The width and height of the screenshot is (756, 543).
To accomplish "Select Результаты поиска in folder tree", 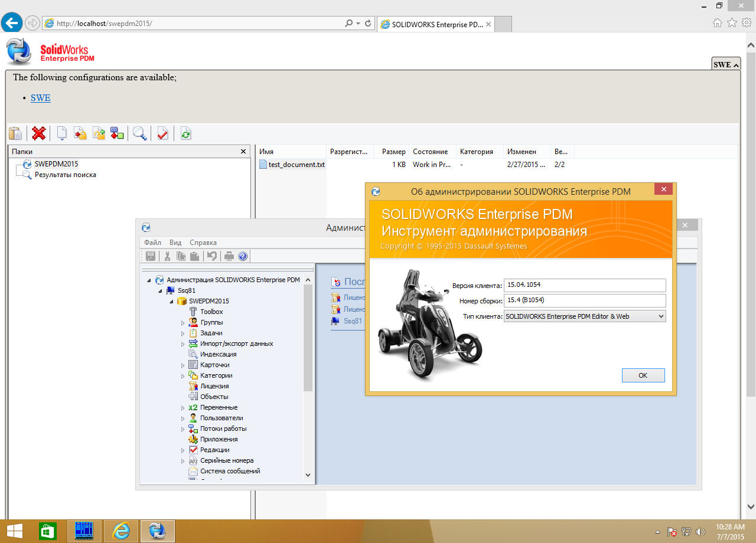I will pos(65,175).
